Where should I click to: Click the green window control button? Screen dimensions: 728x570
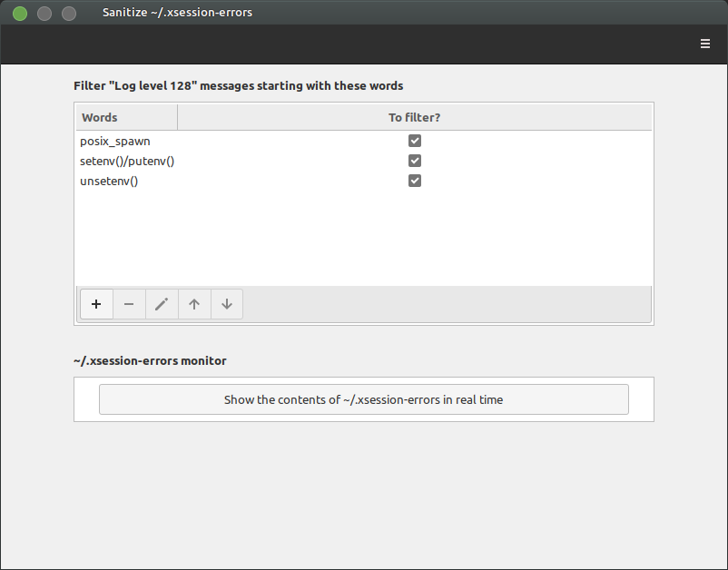pyautogui.click(x=20, y=14)
